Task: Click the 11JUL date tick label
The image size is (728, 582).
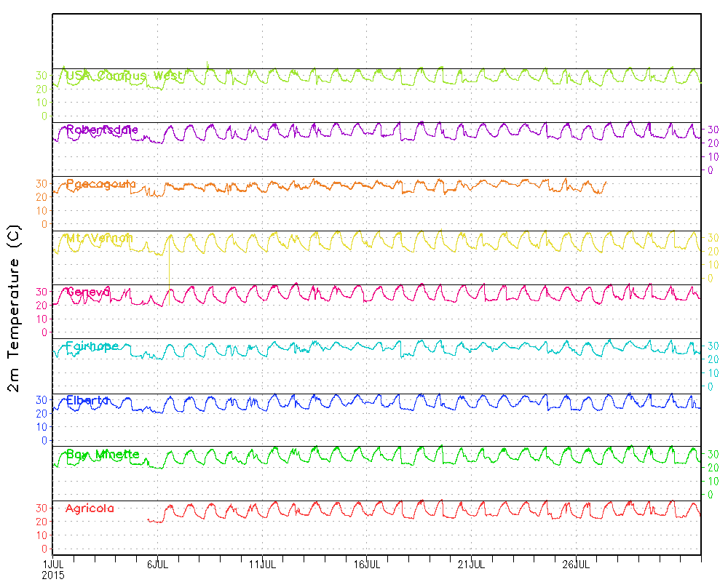Action: tap(262, 564)
